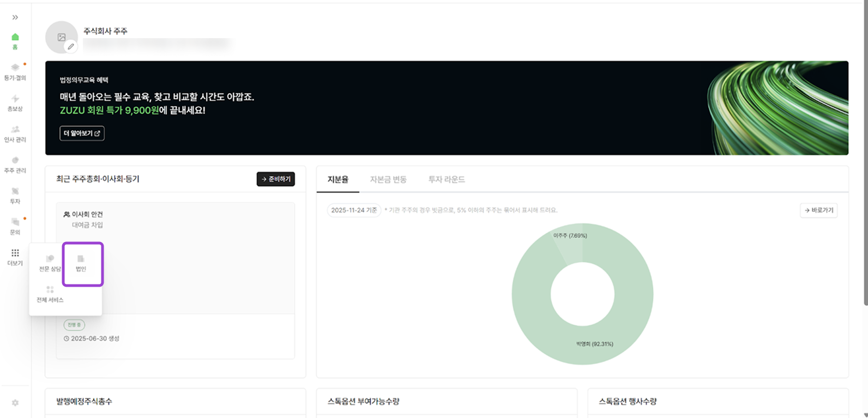Click the page vertical scrollbar
Viewport: 868px width, 418px height.
[865, 153]
